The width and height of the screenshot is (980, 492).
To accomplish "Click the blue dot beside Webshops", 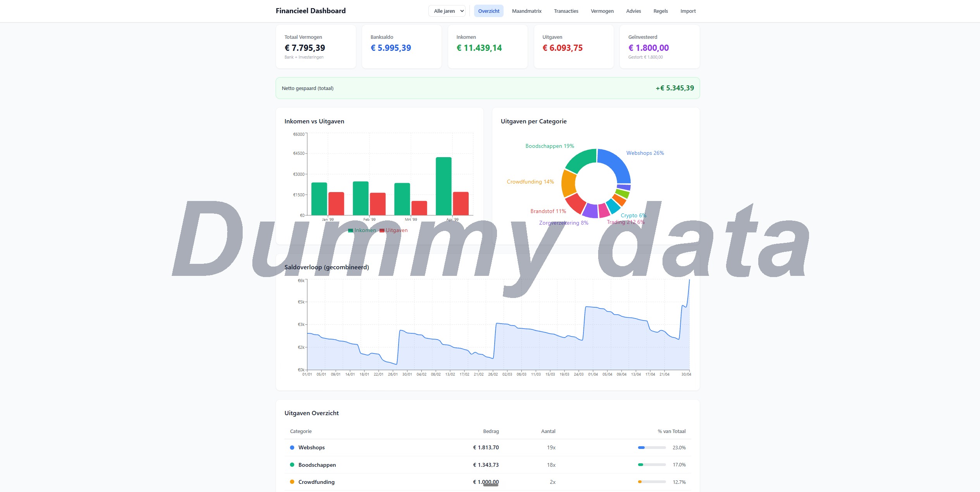I will pyautogui.click(x=292, y=447).
